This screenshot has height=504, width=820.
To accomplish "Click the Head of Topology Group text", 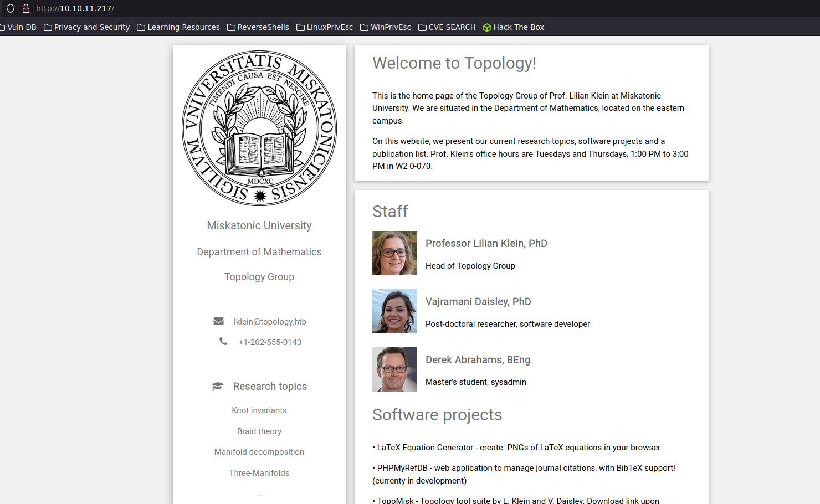I will 470,266.
